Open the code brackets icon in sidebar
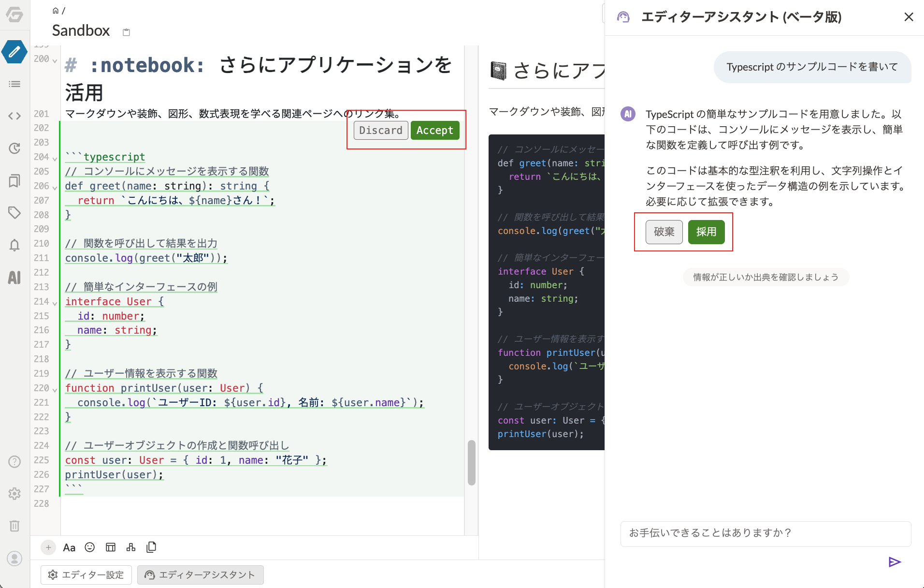The width and height of the screenshot is (924, 588). pyautogui.click(x=14, y=116)
